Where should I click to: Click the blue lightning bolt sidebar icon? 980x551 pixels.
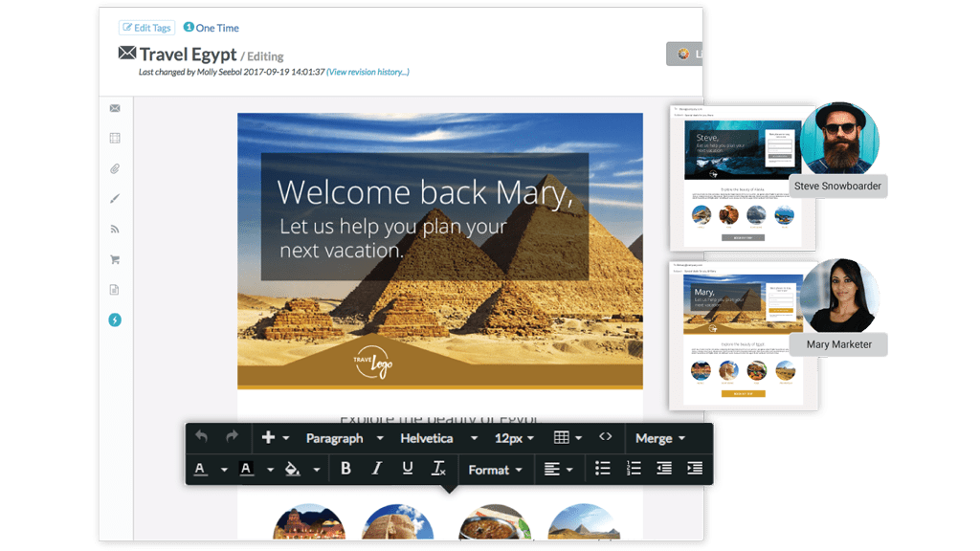pos(115,320)
